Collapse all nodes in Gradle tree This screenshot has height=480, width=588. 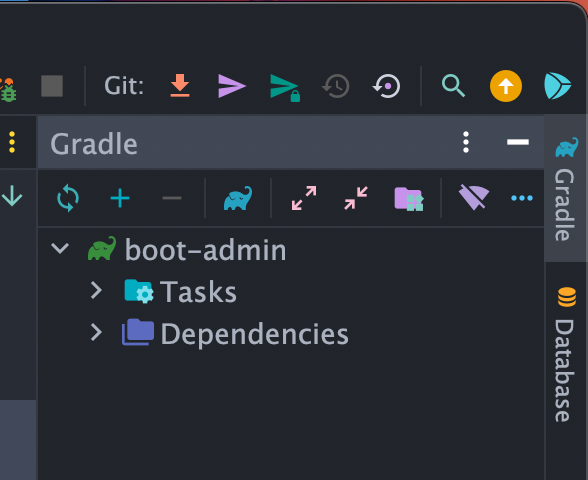(x=356, y=198)
